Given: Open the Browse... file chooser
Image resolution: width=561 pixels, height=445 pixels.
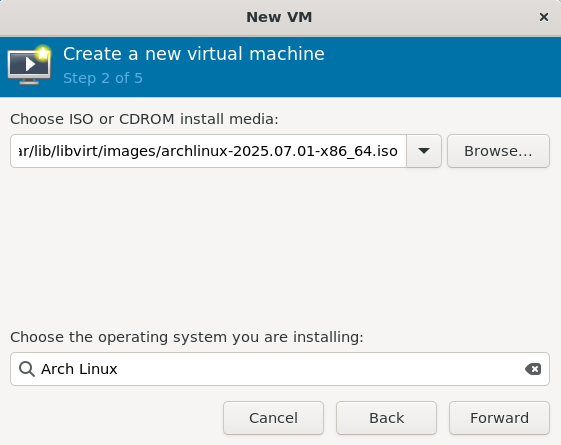Looking at the screenshot, I should point(498,151).
